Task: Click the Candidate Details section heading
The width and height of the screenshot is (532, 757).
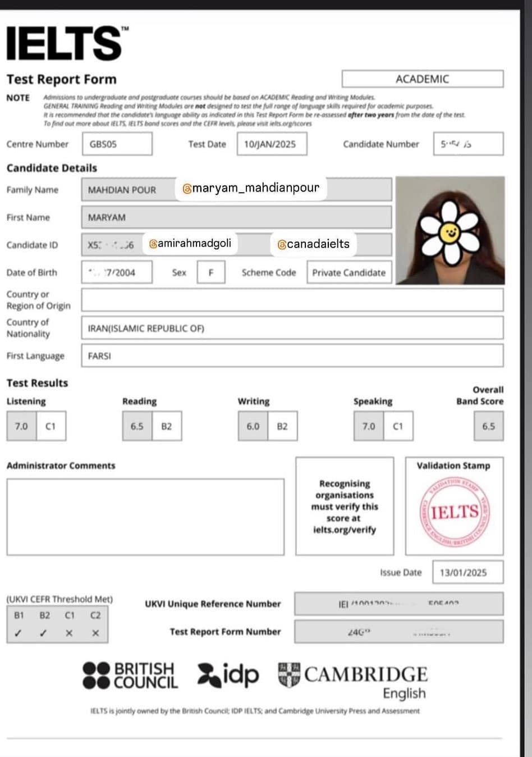Action: (52, 168)
